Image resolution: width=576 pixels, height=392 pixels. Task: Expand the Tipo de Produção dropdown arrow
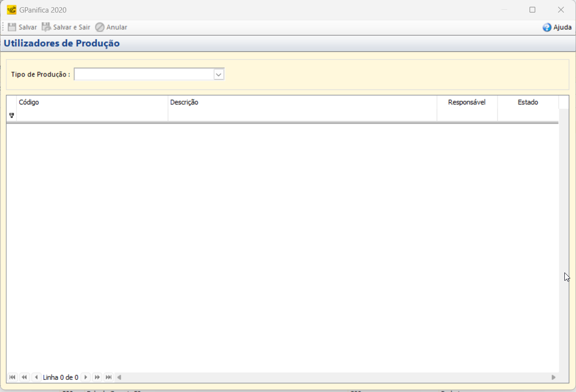pyautogui.click(x=218, y=75)
